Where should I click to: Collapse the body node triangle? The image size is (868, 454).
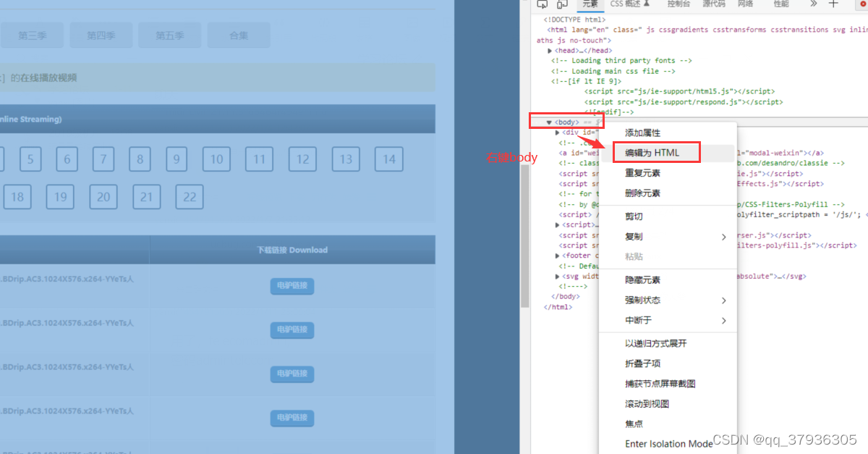click(550, 122)
